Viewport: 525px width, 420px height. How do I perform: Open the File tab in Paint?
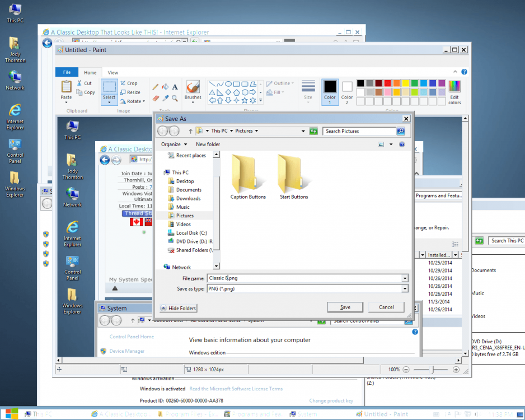[67, 72]
